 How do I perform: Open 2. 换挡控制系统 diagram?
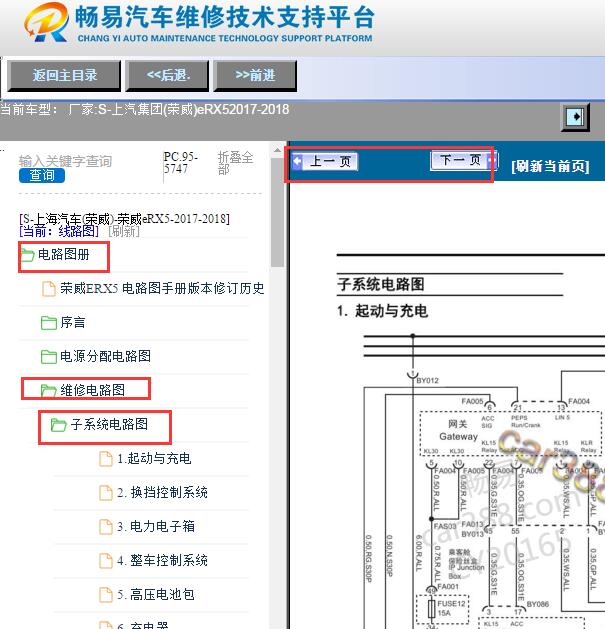click(x=162, y=492)
